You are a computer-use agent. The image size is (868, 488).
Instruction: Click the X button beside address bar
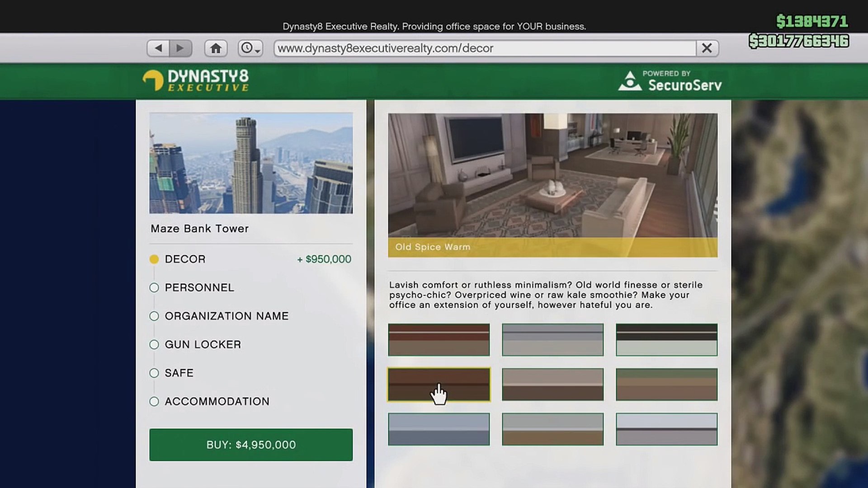pos(707,48)
